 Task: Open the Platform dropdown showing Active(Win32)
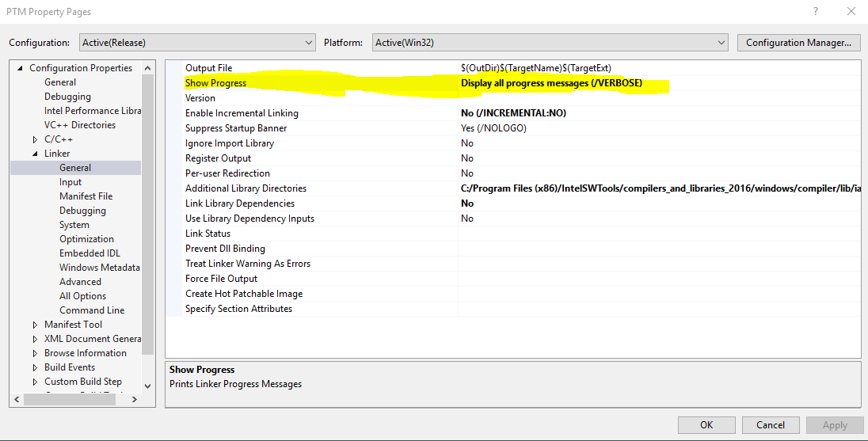[x=550, y=43]
